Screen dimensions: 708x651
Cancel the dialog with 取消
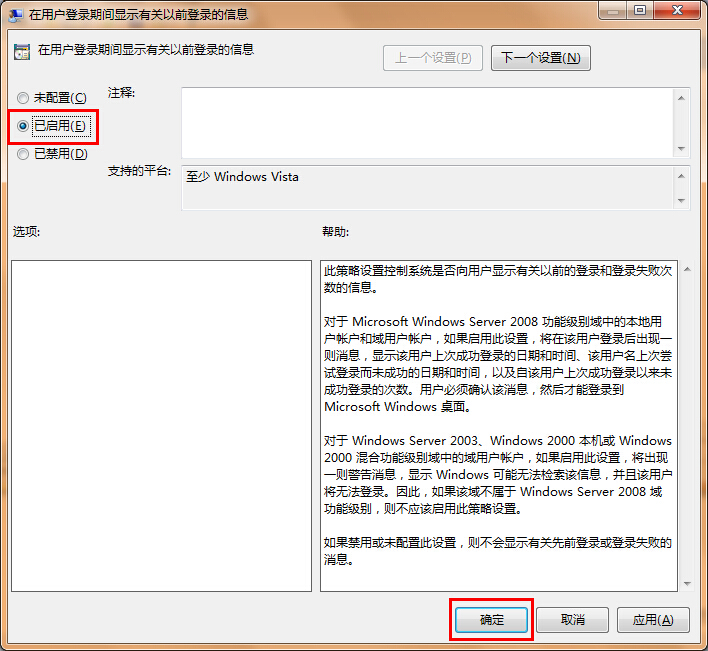pyautogui.click(x=572, y=619)
